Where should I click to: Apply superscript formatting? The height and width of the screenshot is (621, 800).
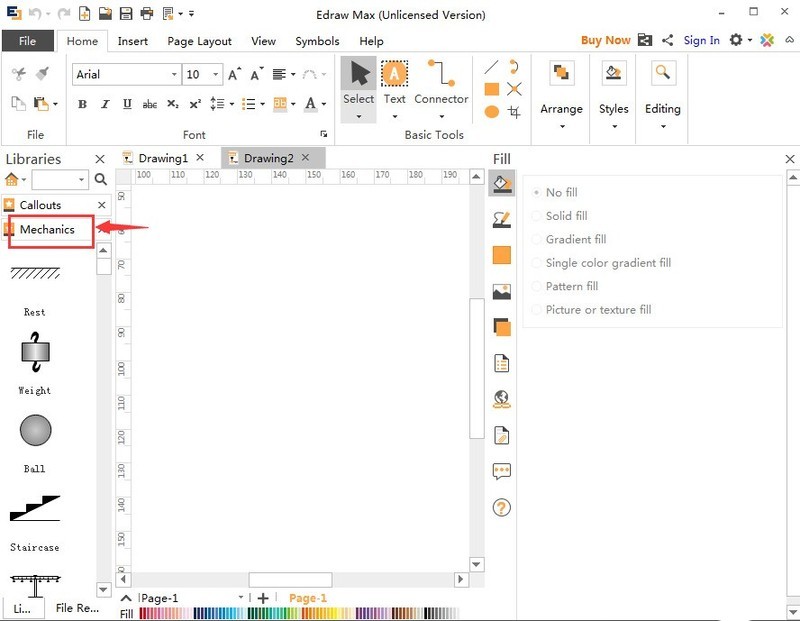click(195, 104)
